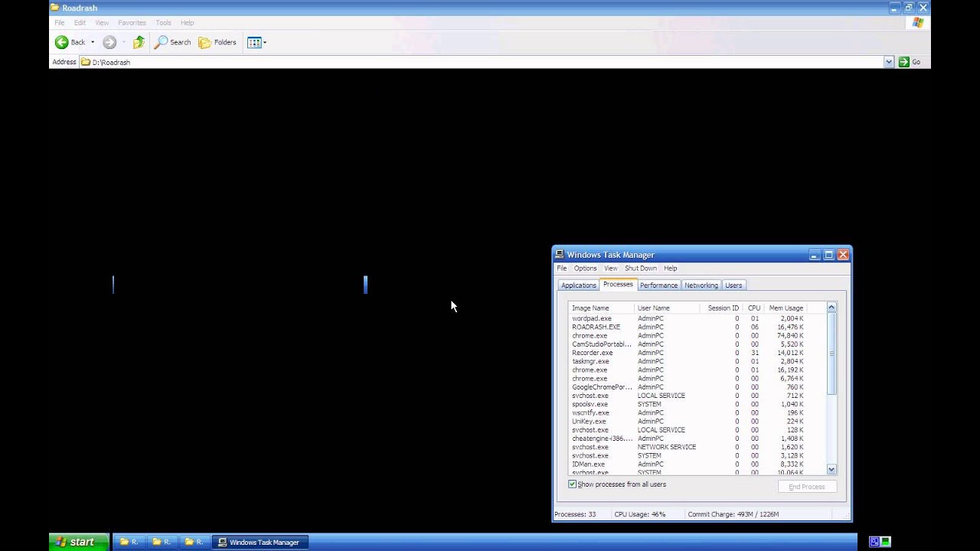Viewport: 980px width, 551px height.
Task: Click the Go button beside the address bar
Action: [910, 62]
